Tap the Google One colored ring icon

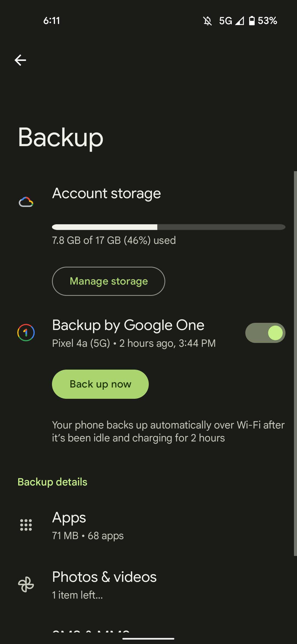(x=26, y=332)
